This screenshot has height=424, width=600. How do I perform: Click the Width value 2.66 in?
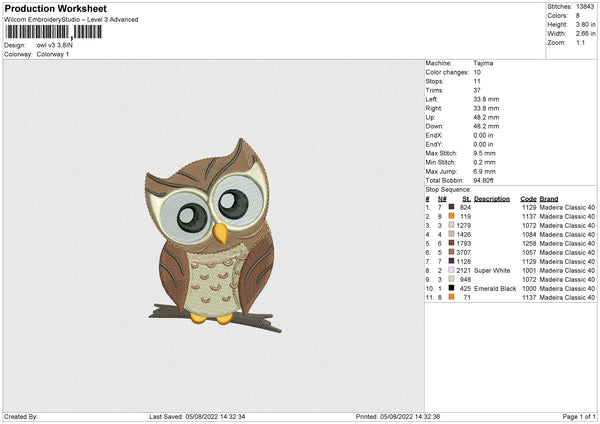585,34
